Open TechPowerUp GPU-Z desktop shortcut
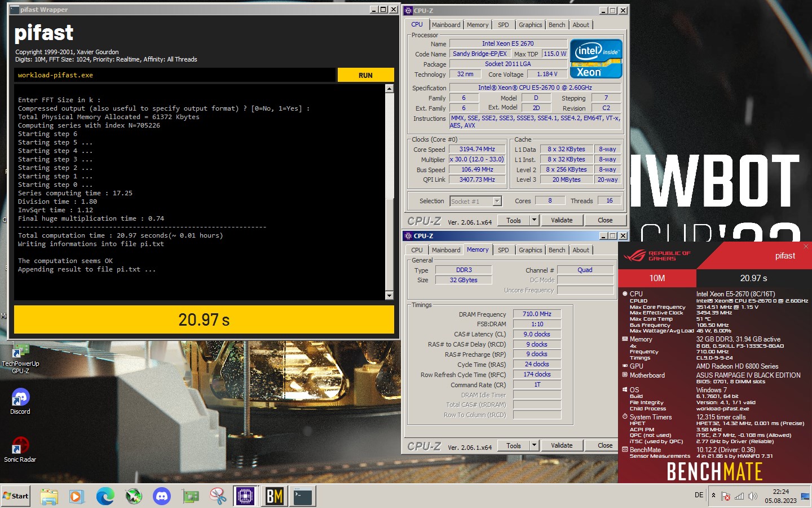The height and width of the screenshot is (508, 812). [20, 358]
